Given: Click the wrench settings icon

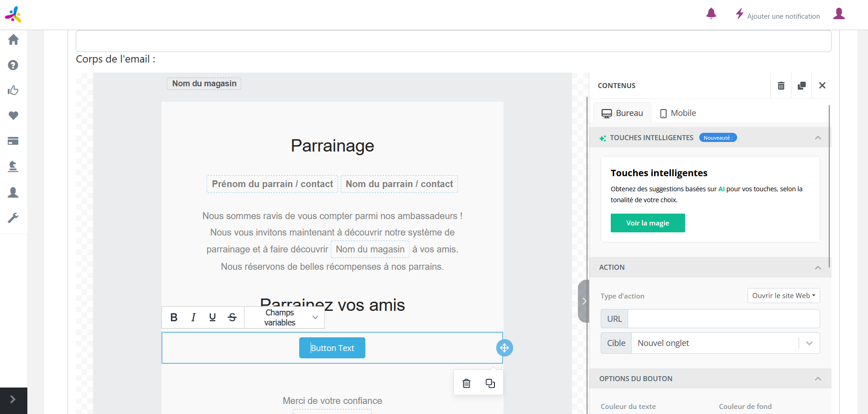Looking at the screenshot, I should click(13, 218).
